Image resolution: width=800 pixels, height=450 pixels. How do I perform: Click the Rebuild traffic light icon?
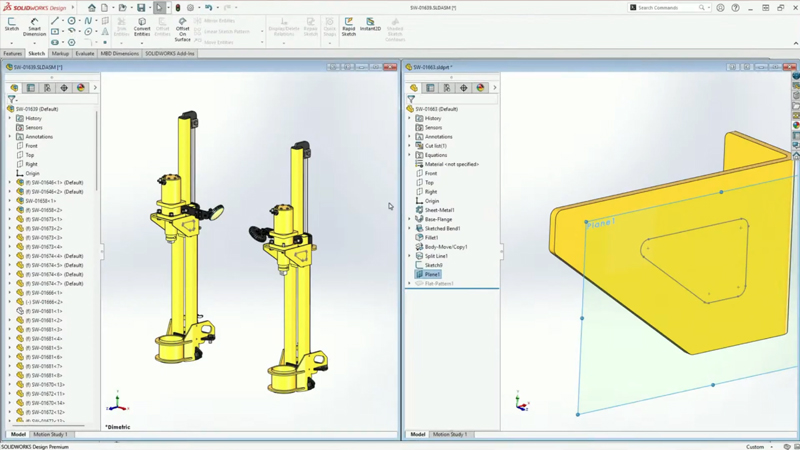coord(178,7)
